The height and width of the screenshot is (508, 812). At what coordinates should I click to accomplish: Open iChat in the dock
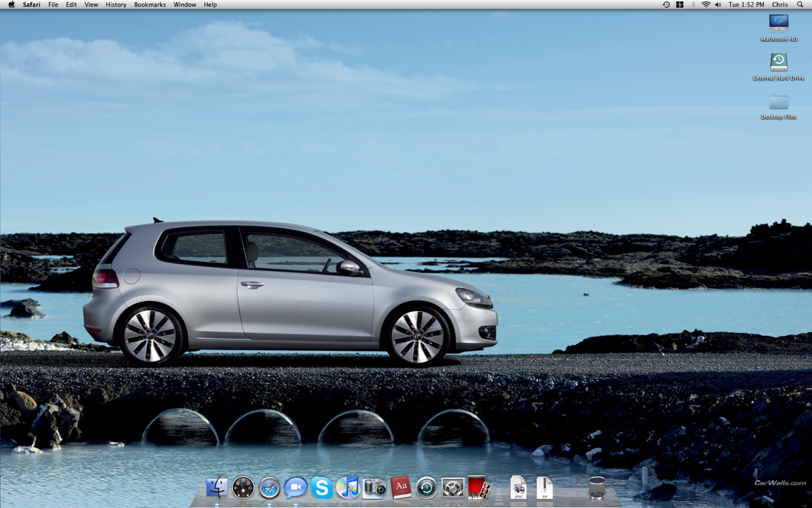[296, 488]
